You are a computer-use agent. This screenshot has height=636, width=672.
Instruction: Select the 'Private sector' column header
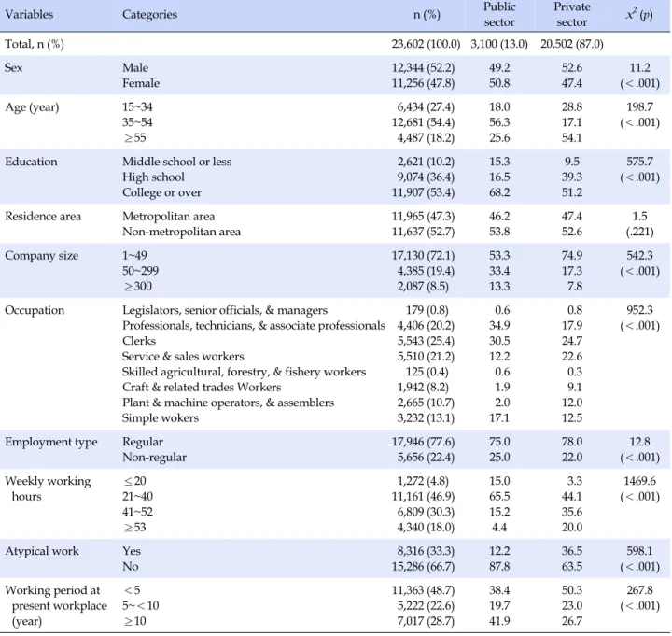572,15
